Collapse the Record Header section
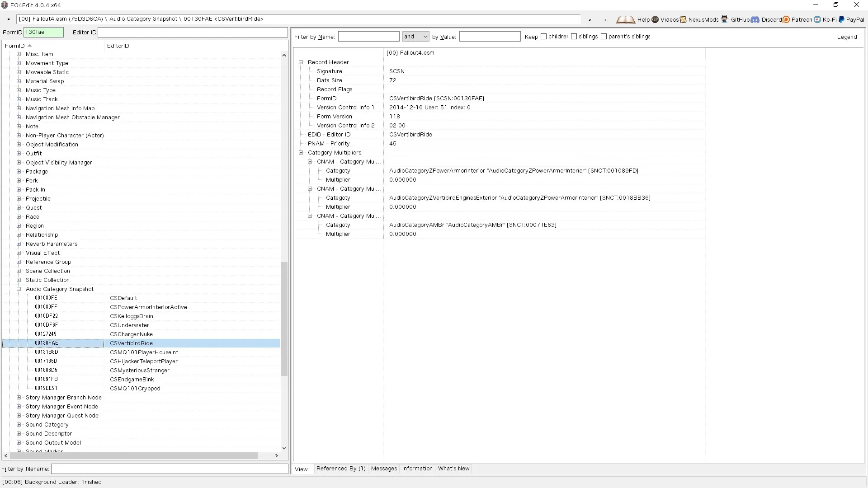The height and width of the screenshot is (488, 868). coord(301,62)
